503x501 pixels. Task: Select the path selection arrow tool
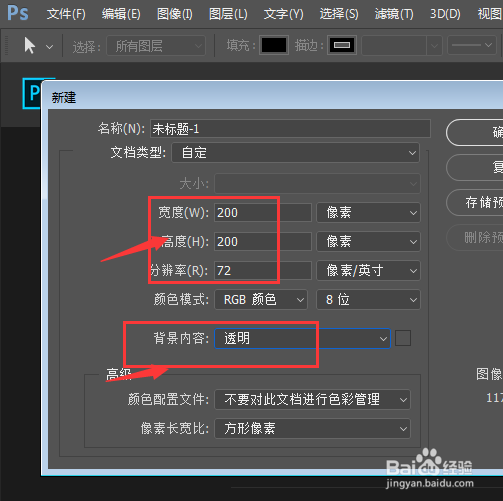[x=30, y=46]
